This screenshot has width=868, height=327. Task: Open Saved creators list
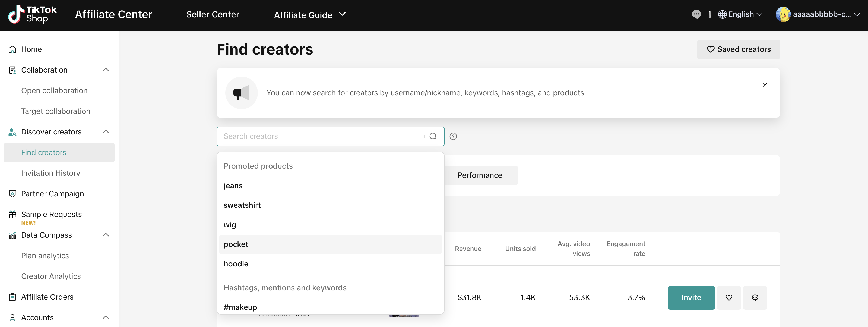coord(738,49)
